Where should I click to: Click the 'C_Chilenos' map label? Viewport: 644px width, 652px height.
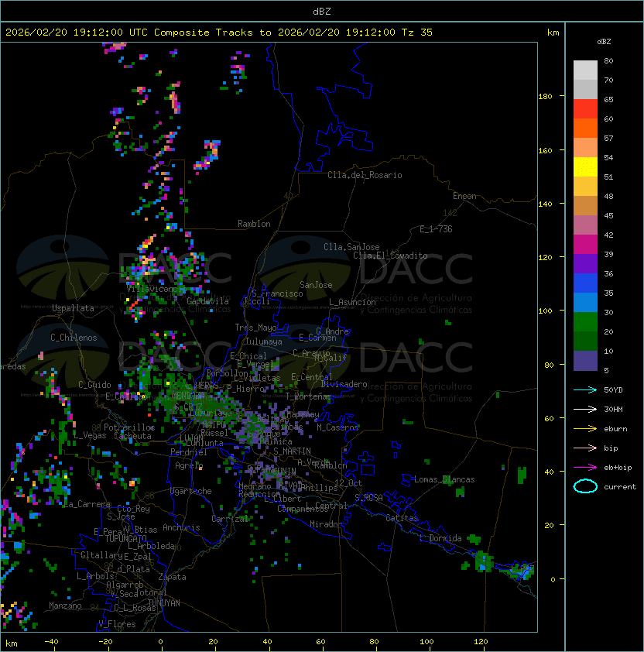pyautogui.click(x=74, y=338)
